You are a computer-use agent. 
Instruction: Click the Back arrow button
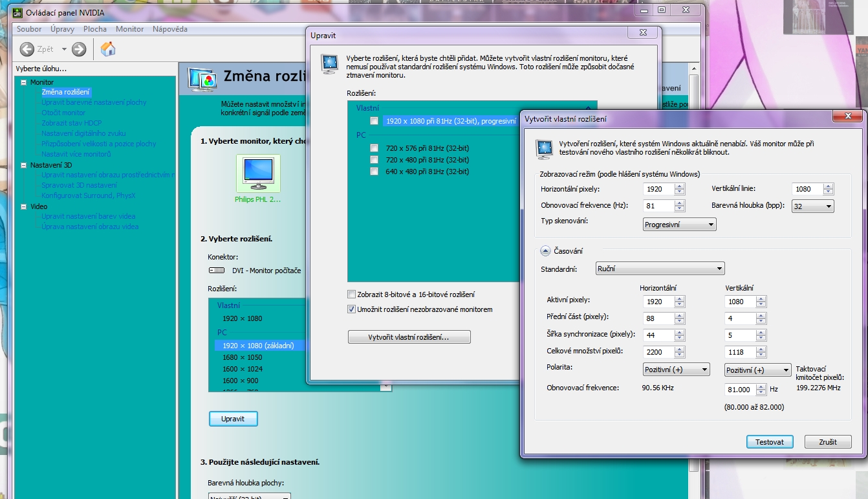27,49
